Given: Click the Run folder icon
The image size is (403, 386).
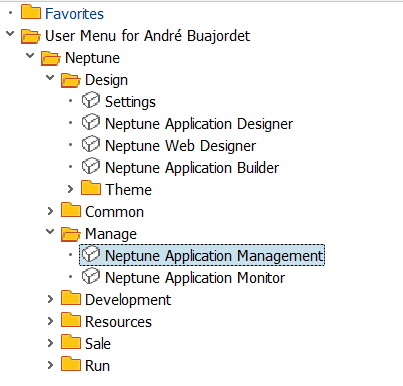Looking at the screenshot, I should (71, 364).
